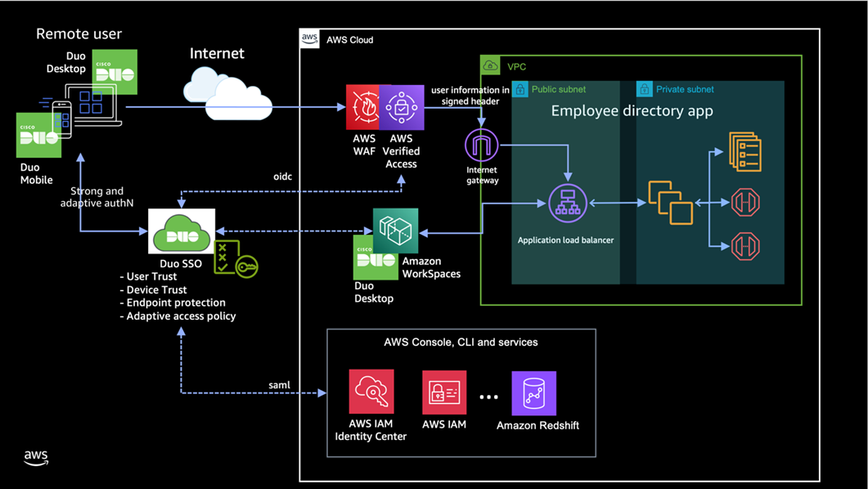Click the "Employee directory app" heading
This screenshot has width=868, height=489.
pos(632,110)
